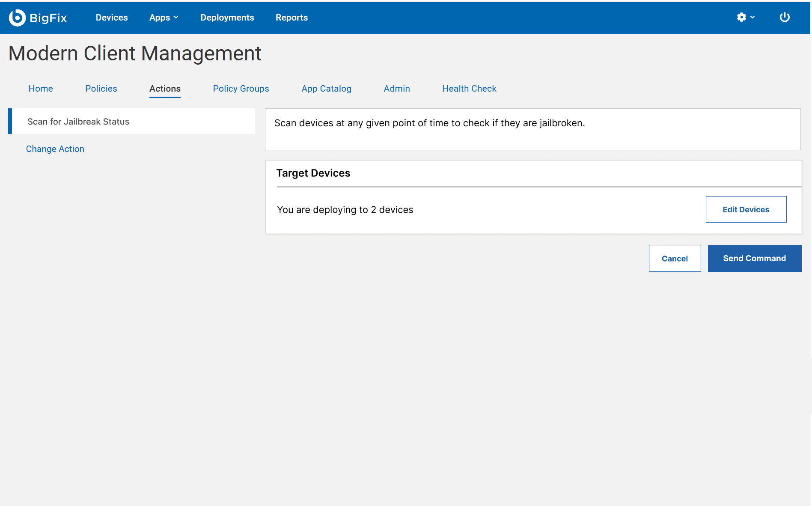Click the Send Command button
The width and height of the screenshot is (812, 506).
click(754, 258)
